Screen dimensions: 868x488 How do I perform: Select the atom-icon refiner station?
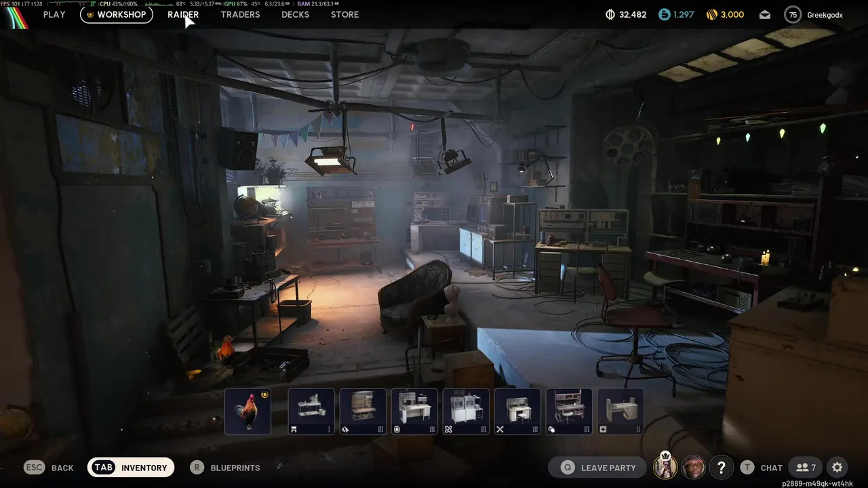point(466,411)
